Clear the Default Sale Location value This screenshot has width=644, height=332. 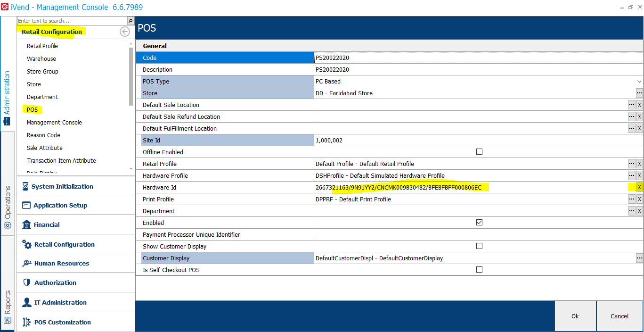[640, 105]
